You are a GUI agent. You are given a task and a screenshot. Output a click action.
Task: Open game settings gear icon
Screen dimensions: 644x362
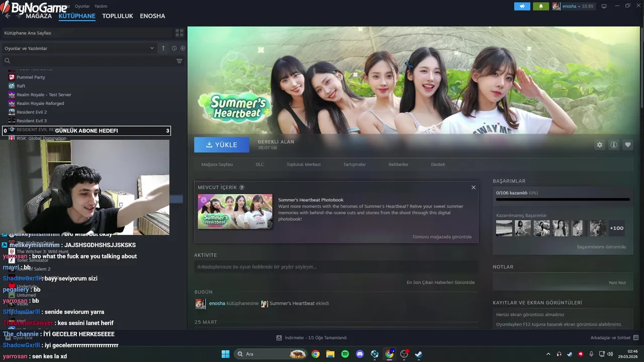(600, 145)
